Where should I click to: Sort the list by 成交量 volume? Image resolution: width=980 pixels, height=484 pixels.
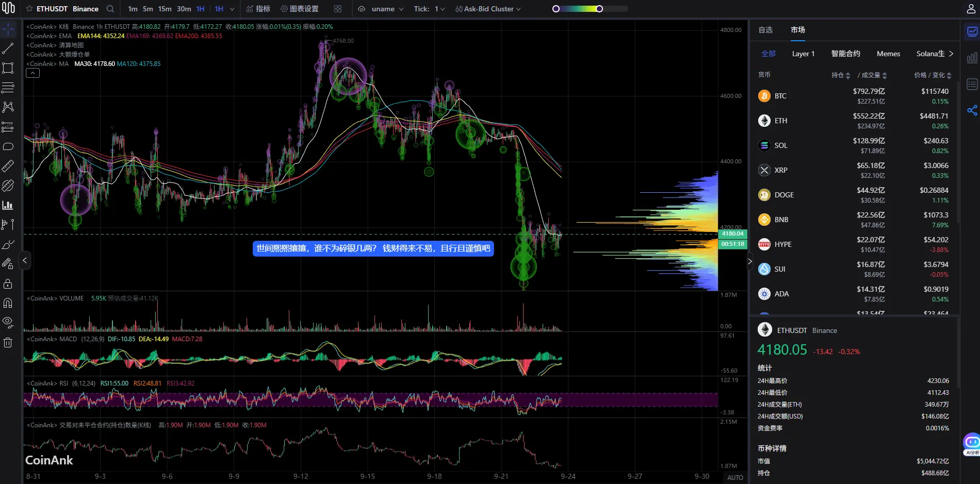point(874,75)
